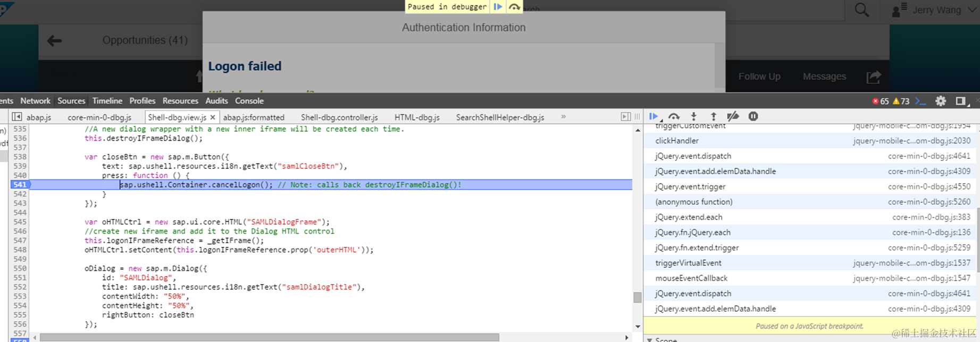
Task: Click resume button in paused overlay
Action: point(498,6)
